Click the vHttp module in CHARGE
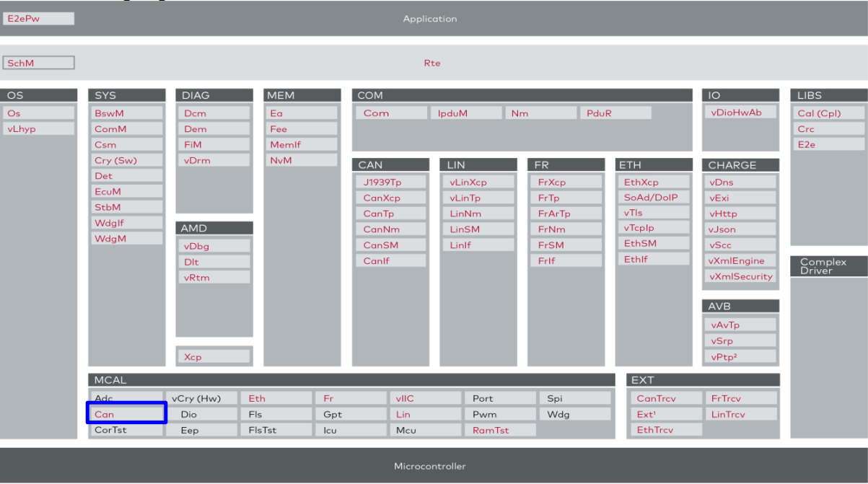The height and width of the screenshot is (484, 868). 741,214
